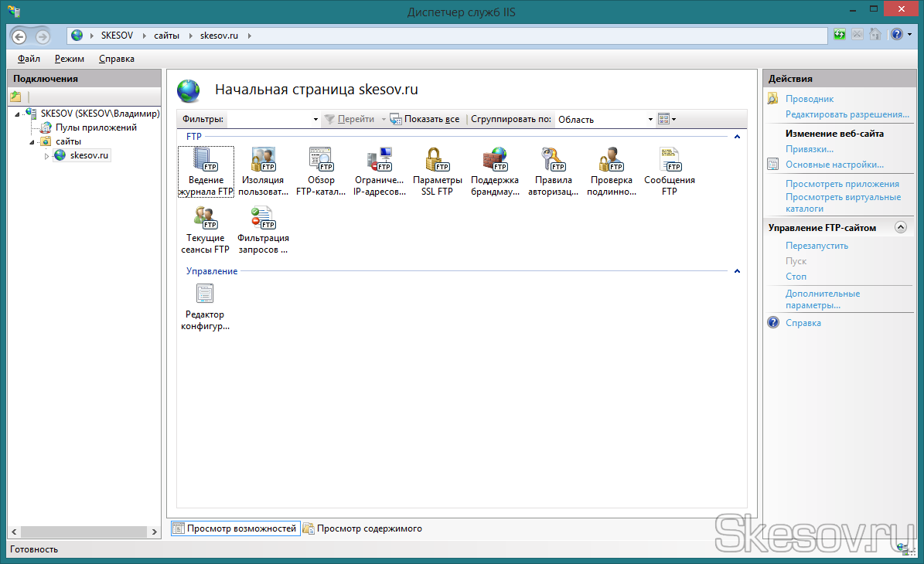Select the Поддержка брандмауэра FTP icon
Screen dimensions: 924x564
pos(495,159)
